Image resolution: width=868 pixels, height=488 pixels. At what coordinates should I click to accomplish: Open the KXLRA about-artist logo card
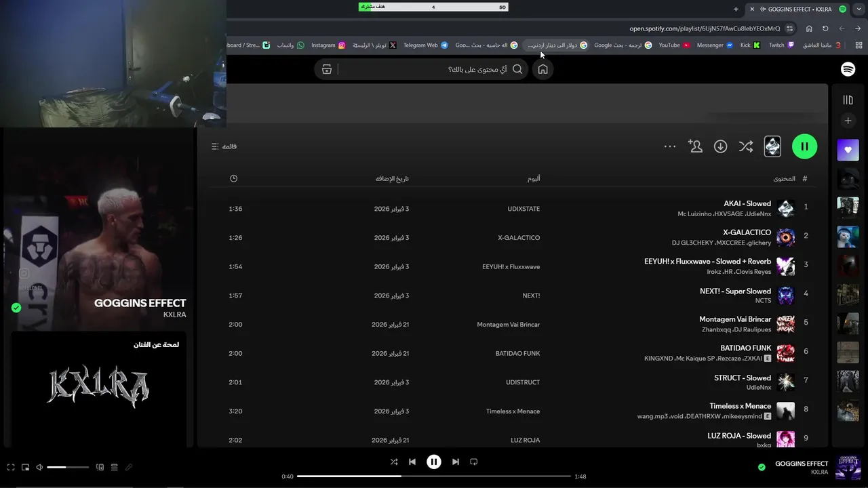point(98,388)
